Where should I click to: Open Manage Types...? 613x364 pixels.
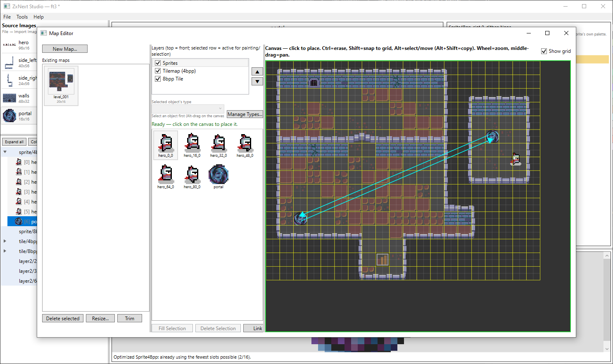click(x=245, y=114)
